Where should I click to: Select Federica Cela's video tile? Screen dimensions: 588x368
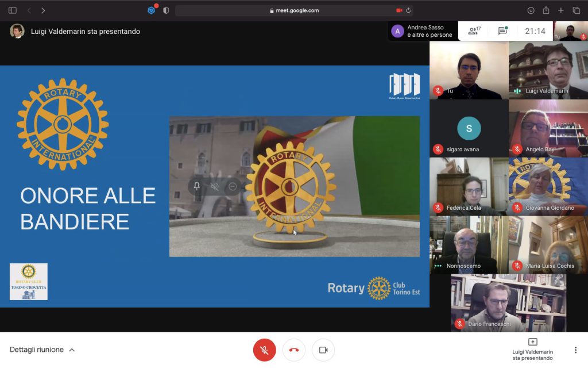[x=469, y=187]
